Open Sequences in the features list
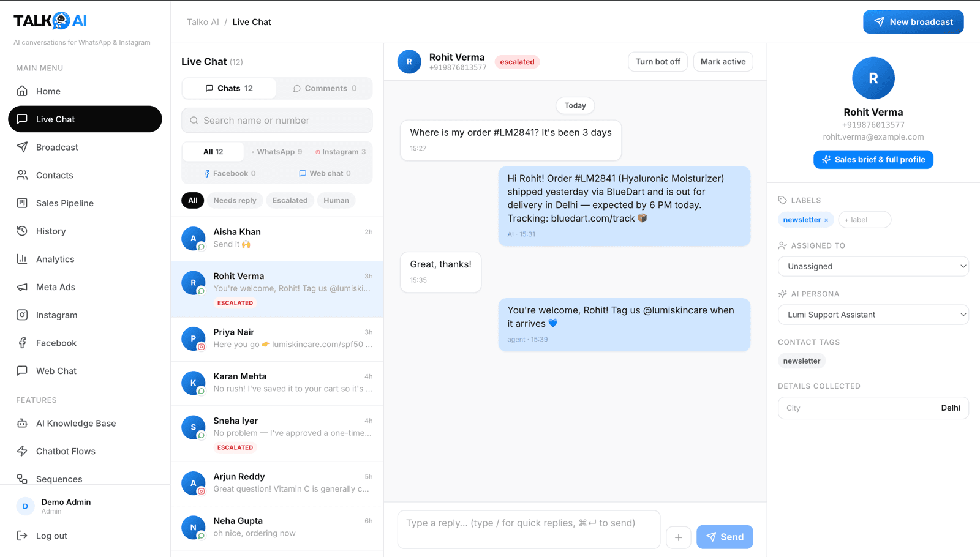 (85, 479)
